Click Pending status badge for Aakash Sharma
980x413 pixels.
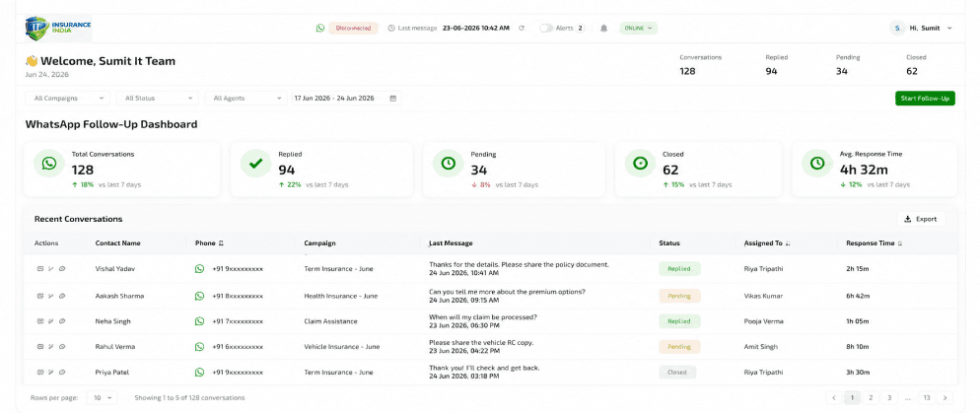679,296
